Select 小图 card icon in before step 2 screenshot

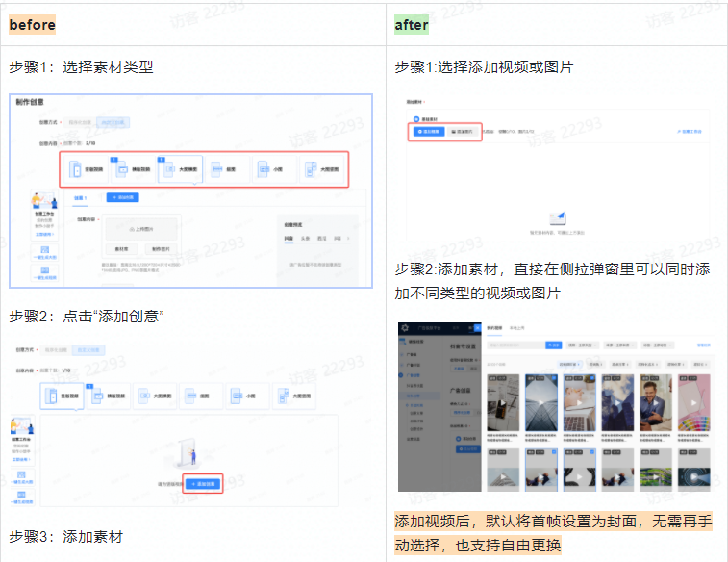click(237, 396)
